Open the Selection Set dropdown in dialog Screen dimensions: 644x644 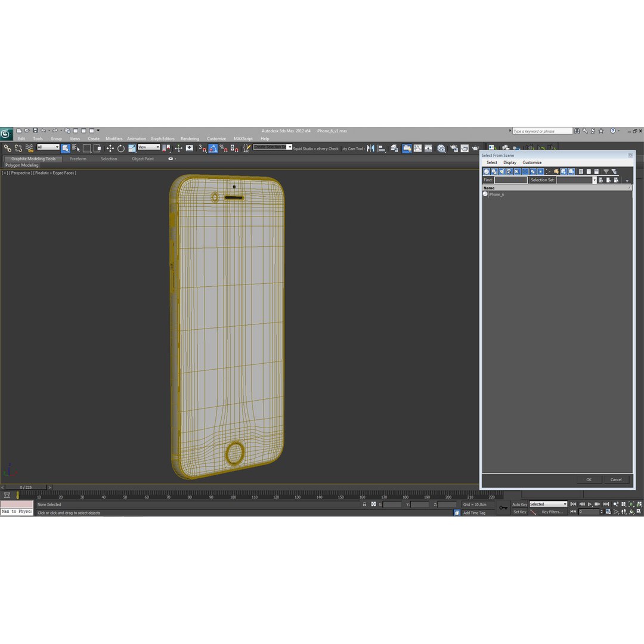tap(595, 180)
